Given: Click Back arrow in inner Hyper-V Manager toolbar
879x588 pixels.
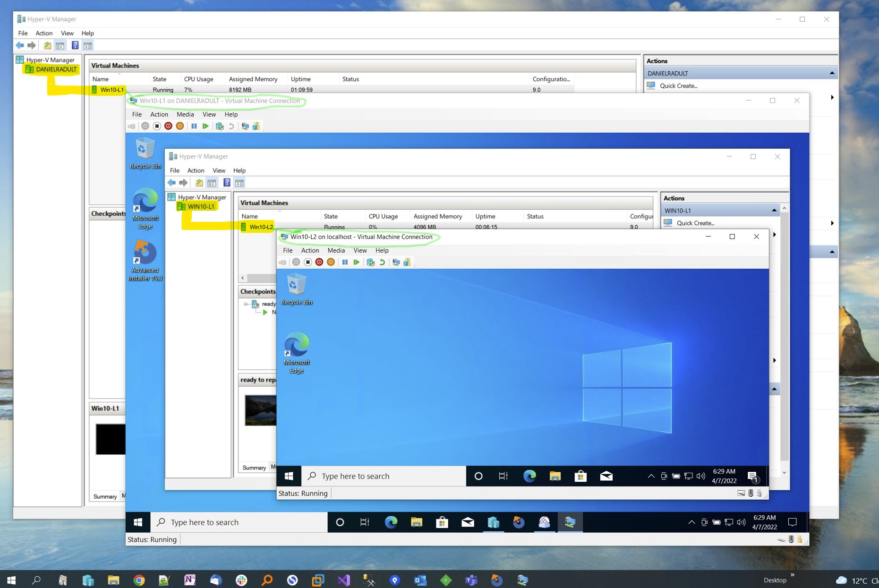Looking at the screenshot, I should [171, 183].
